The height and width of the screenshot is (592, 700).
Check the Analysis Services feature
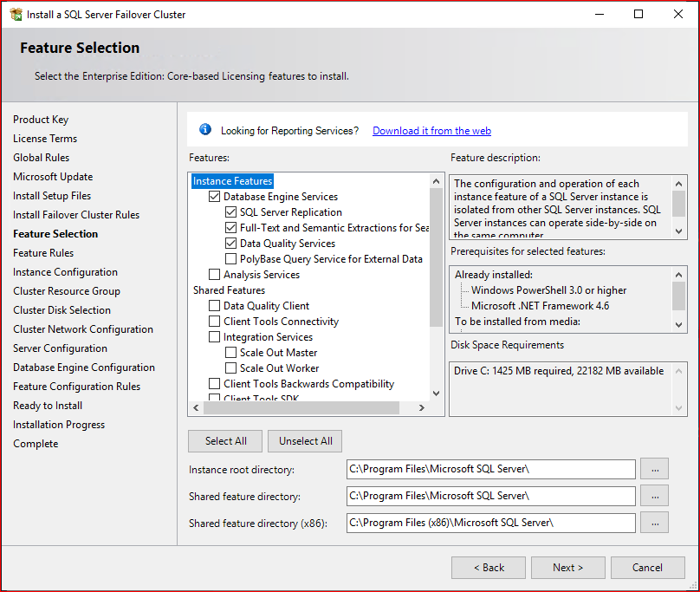coord(214,274)
